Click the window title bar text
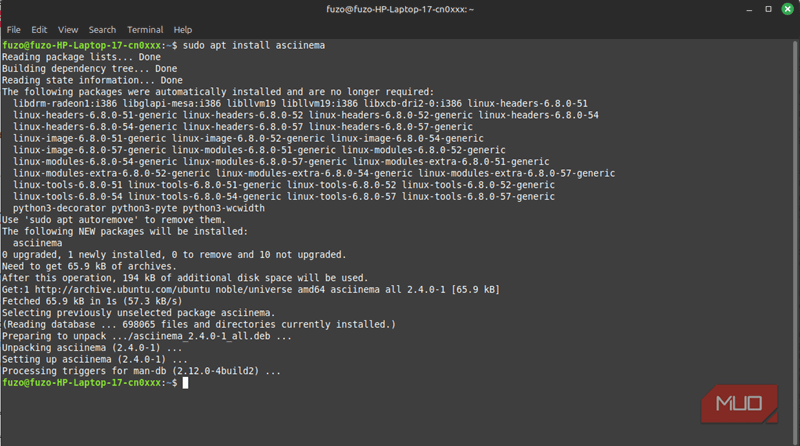This screenshot has width=800, height=446. 399,9
